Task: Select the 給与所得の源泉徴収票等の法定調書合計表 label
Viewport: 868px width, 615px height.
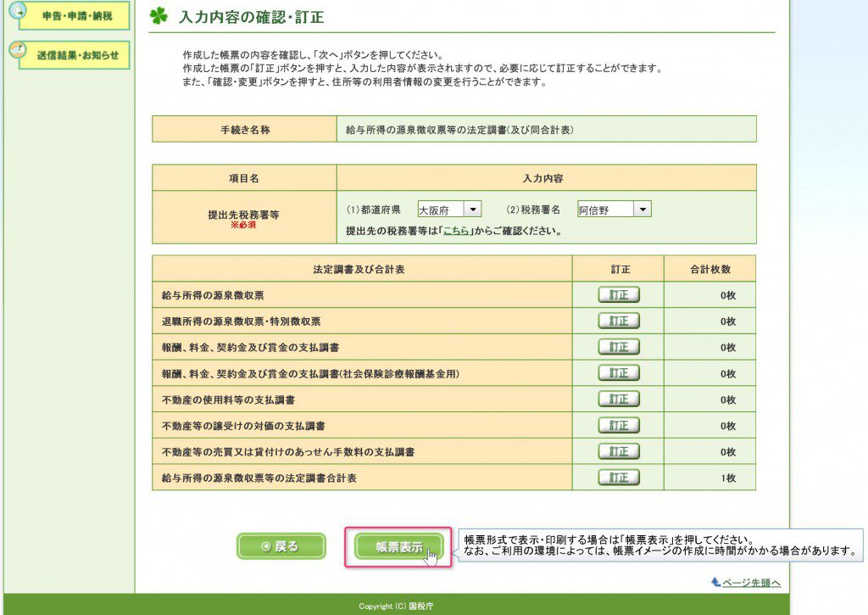Action: [259, 478]
